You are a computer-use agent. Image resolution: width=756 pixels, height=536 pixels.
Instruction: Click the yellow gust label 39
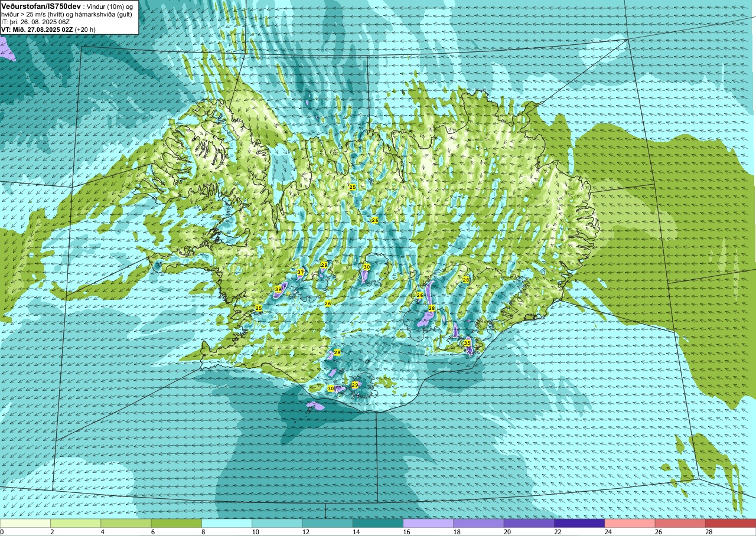click(x=278, y=289)
